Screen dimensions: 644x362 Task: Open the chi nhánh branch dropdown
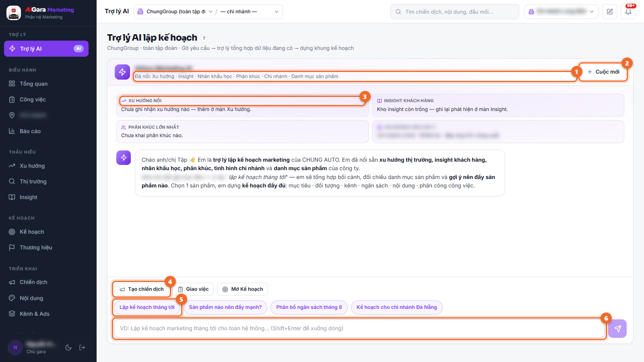coord(249,12)
